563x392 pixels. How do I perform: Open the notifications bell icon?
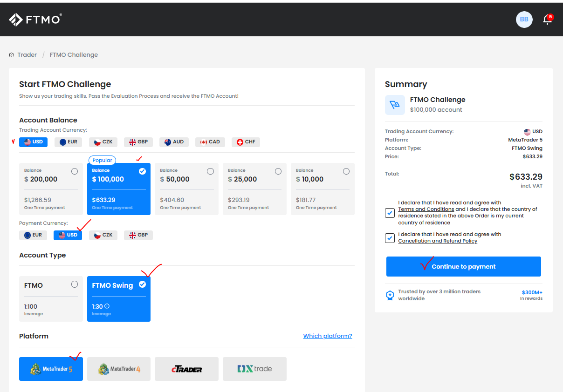click(x=547, y=20)
